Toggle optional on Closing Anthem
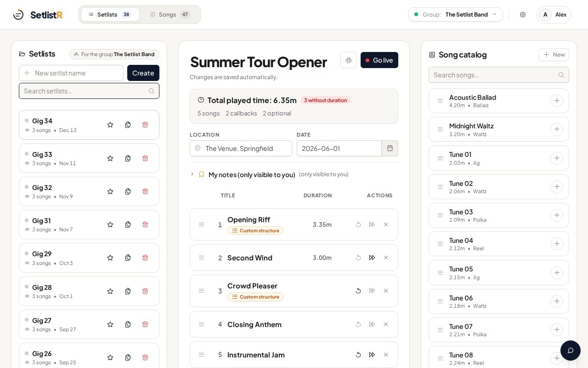 [372, 324]
